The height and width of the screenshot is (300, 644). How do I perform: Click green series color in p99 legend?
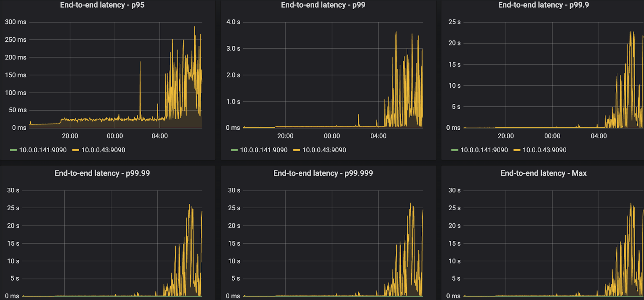(234, 150)
